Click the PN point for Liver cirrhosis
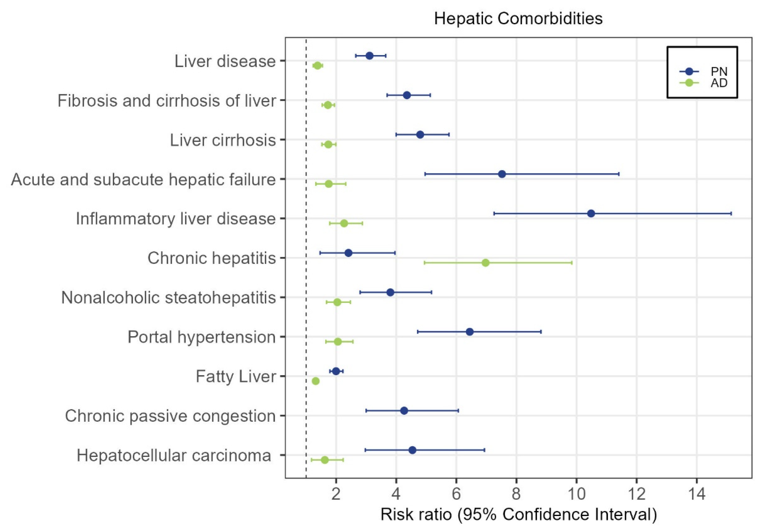The width and height of the screenshot is (762, 532). pyautogui.click(x=420, y=135)
